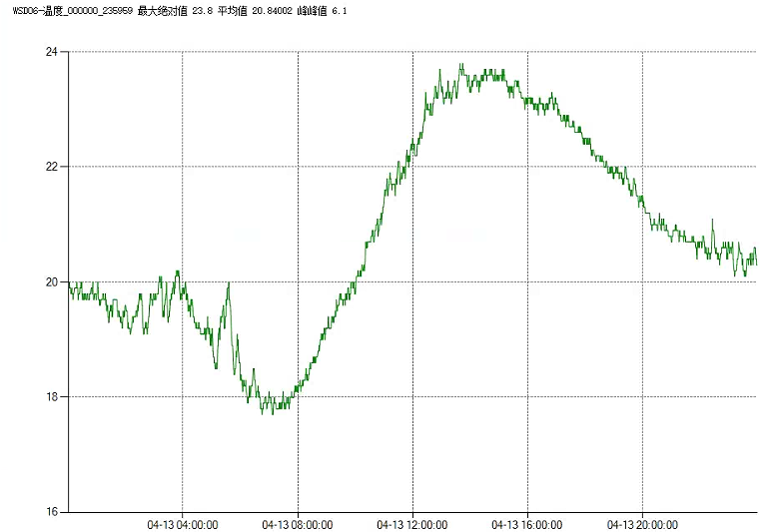Viewport: 775px width, 532px height.
Task: Select the y-axis tick label 20
Action: tap(52, 281)
